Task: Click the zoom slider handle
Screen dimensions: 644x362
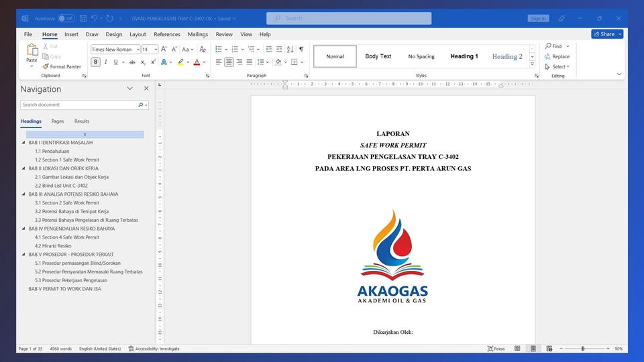Action: 582,349
